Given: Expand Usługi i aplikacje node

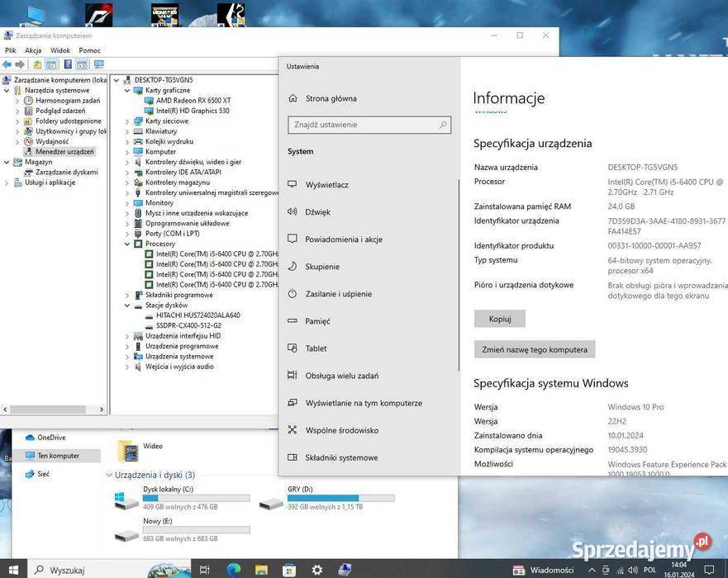Looking at the screenshot, I should click(x=7, y=182).
